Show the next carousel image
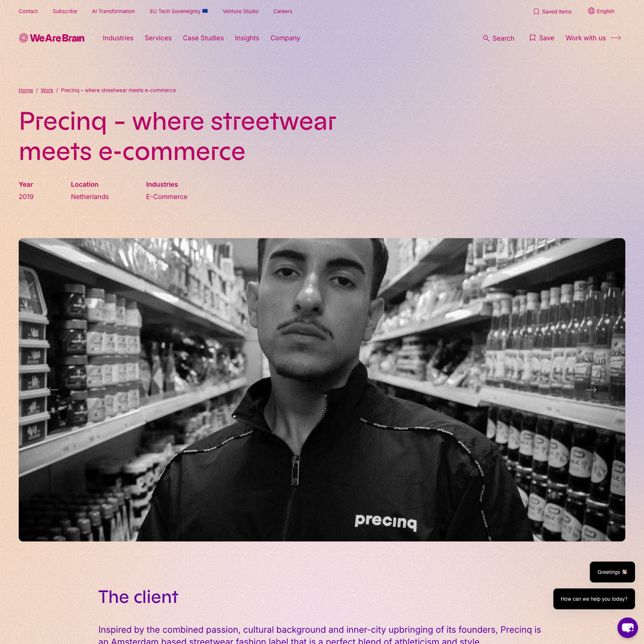The image size is (644, 644). pyautogui.click(x=591, y=390)
